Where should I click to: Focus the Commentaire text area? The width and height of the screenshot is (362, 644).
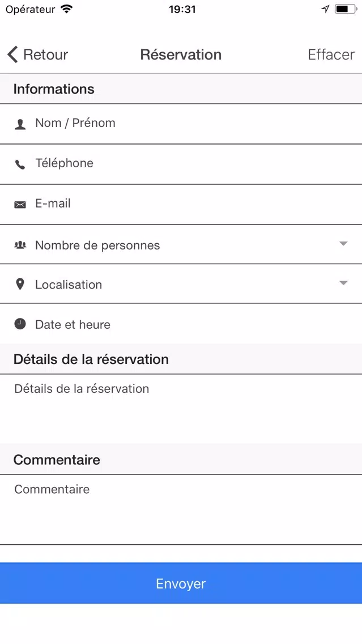pyautogui.click(x=181, y=509)
